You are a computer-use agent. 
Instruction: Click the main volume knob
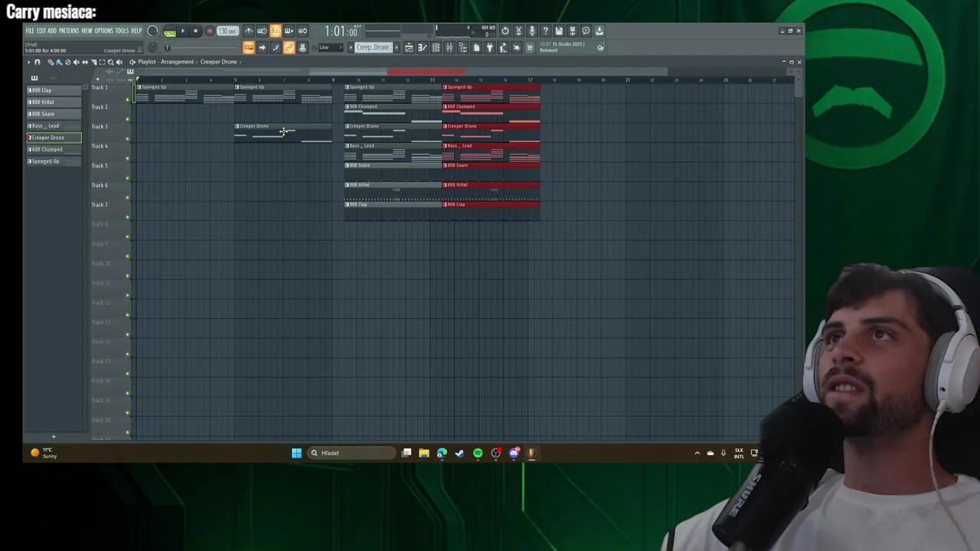152,31
